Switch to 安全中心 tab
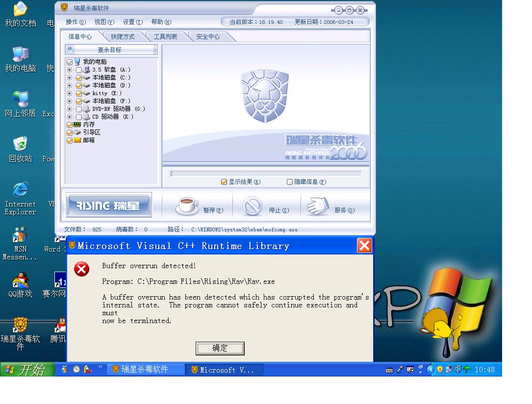 208,37
